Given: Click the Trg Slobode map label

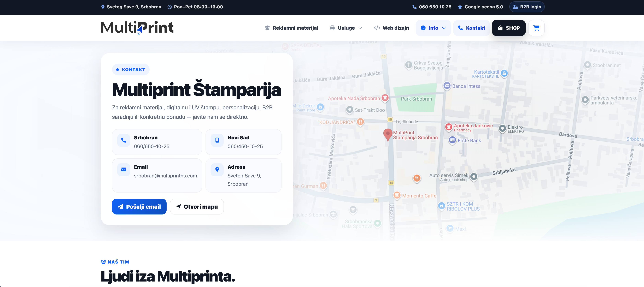Looking at the screenshot, I should (x=407, y=122).
